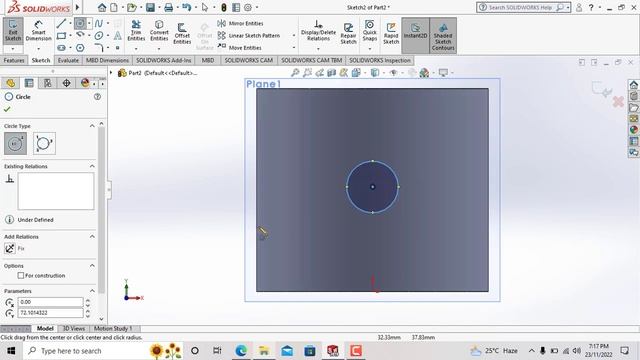Click Mirror Entities
Image resolution: width=640 pixels, height=360 pixels.
click(240, 23)
